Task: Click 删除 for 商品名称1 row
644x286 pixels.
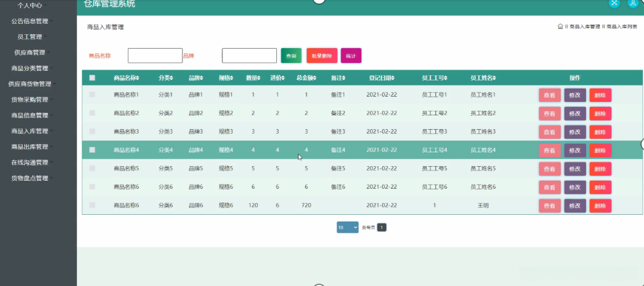Action: coord(600,95)
